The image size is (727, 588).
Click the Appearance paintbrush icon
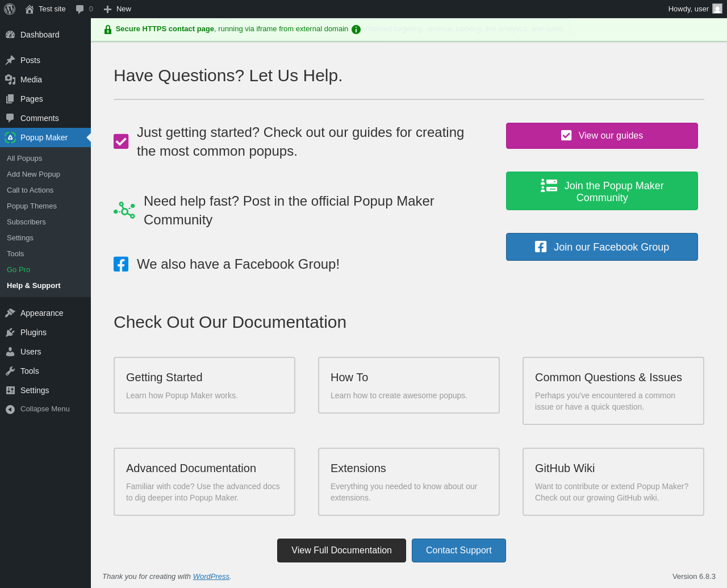click(10, 313)
